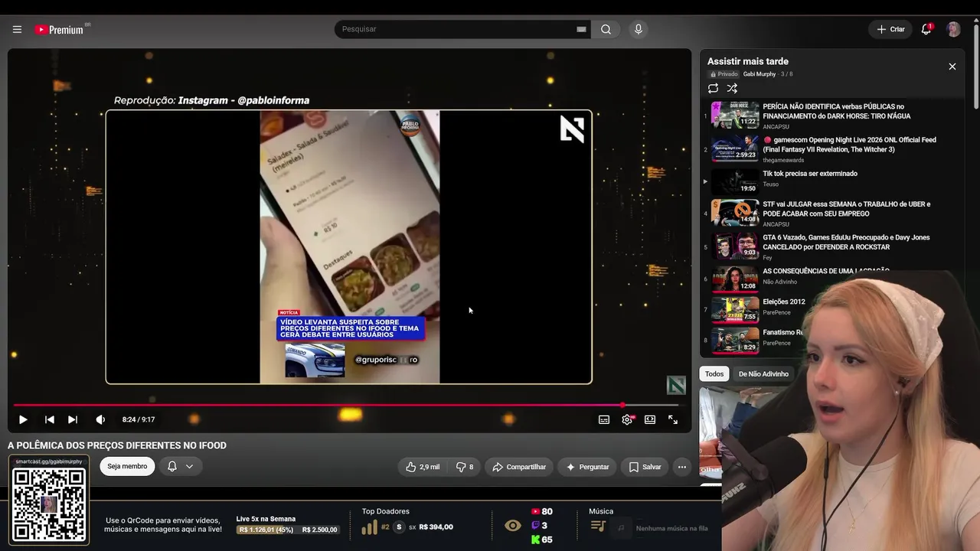Click the 12:08 AS CONSEQUÊNCIAS thumbnail
The width and height of the screenshot is (980, 551).
pos(735,280)
